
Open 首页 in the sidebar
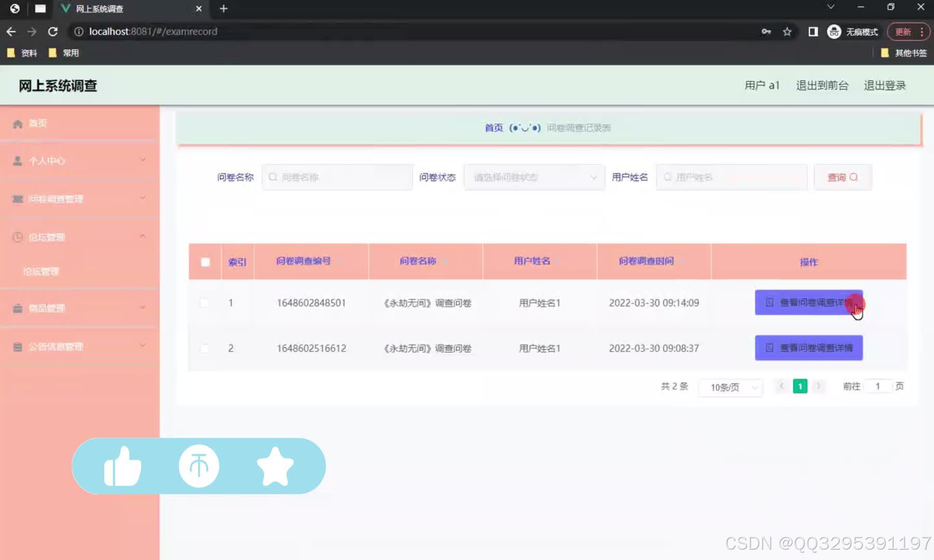[79, 123]
